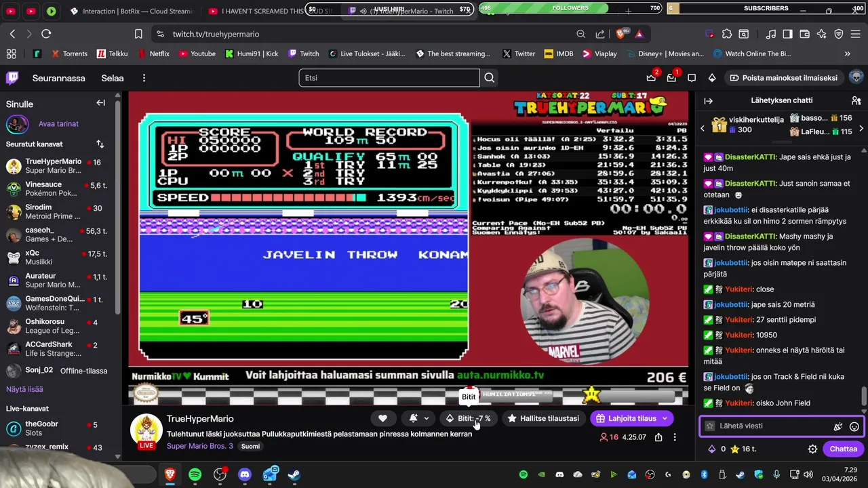
Task: Toggle the browser sidebar panel
Action: [x=787, y=34]
